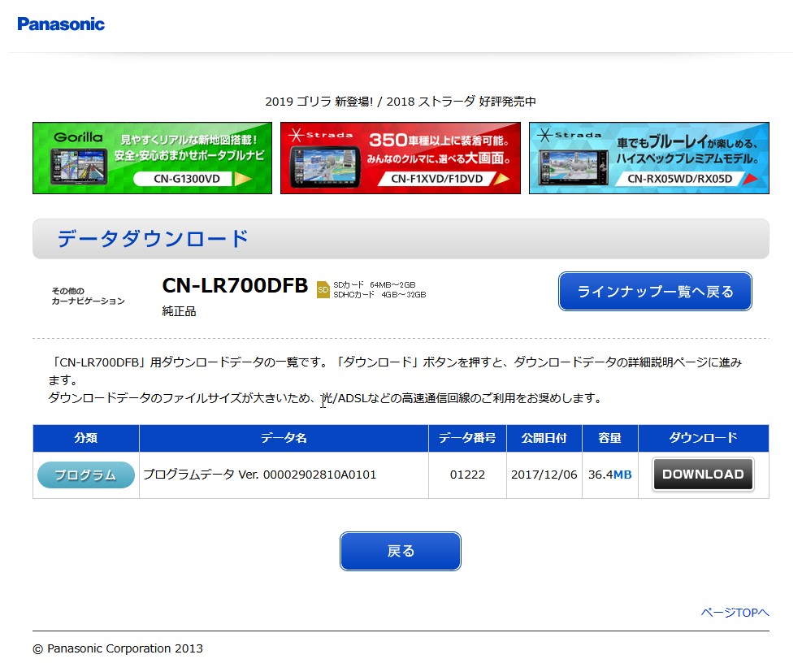
Task: Click the data number 01222 cell
Action: 467,475
